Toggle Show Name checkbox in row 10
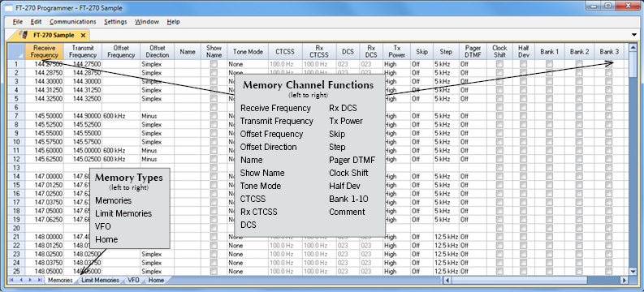The height and width of the screenshot is (292, 644). [x=214, y=142]
